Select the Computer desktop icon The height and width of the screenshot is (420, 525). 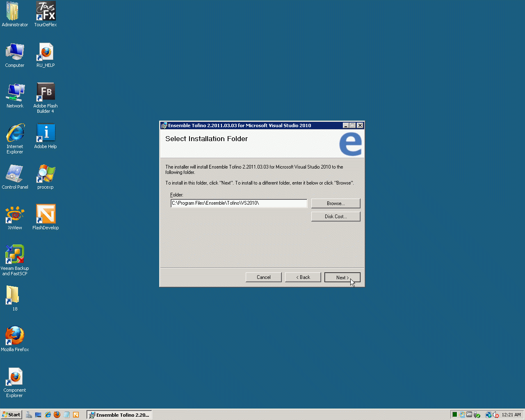(14, 55)
